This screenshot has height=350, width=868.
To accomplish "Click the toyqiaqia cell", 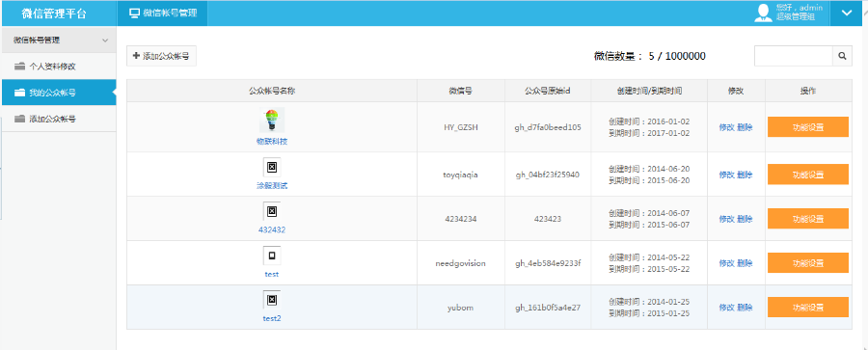I will pyautogui.click(x=461, y=175).
